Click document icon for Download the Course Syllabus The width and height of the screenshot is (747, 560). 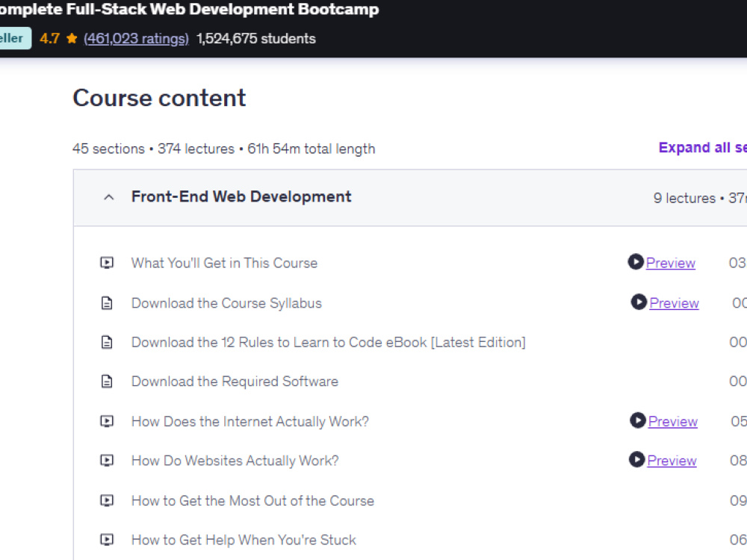[107, 303]
